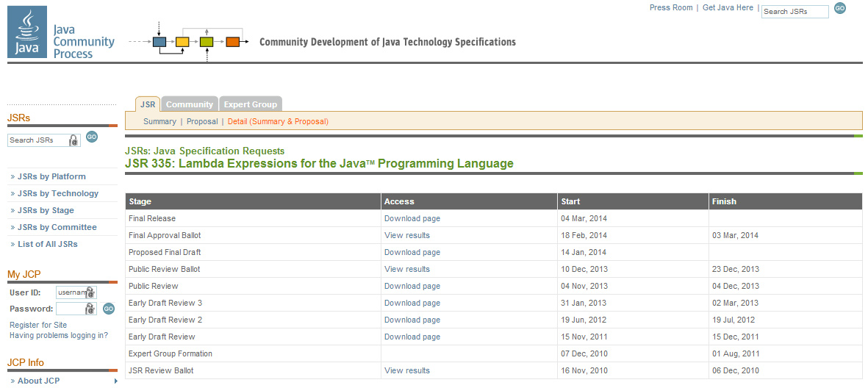Image resolution: width=868 pixels, height=388 pixels.
Task: Open JSRs by Committee
Action: click(57, 227)
